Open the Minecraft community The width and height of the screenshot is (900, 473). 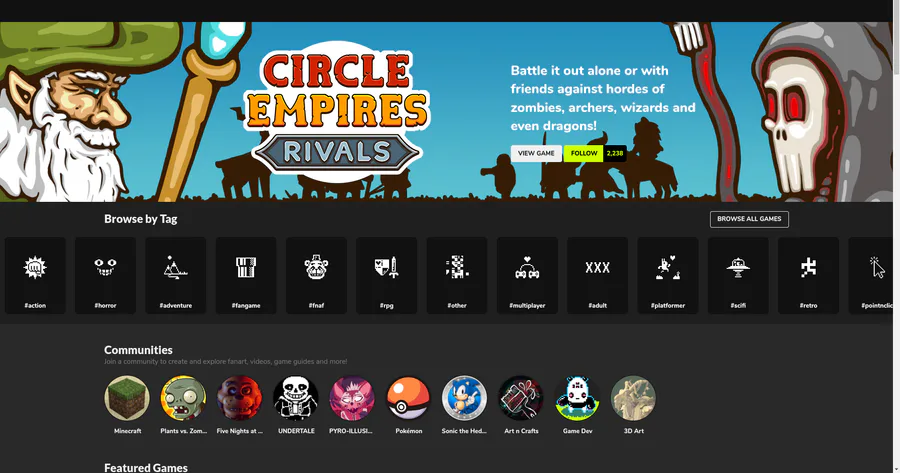click(x=127, y=398)
